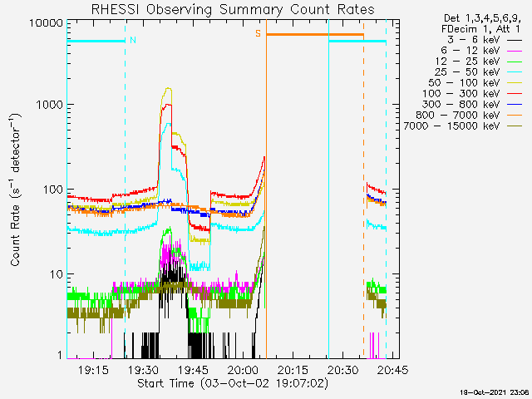The width and height of the screenshot is (532, 399).
Task: Click the '19:45' time axis label
Action: point(193,370)
